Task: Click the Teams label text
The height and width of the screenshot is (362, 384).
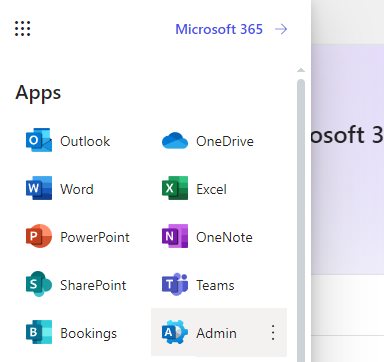Action: click(215, 285)
